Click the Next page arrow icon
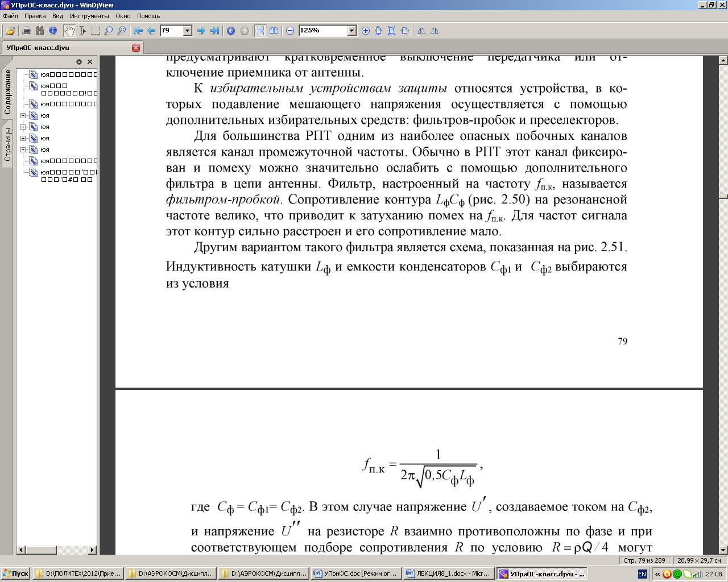The height and width of the screenshot is (582, 728). (x=201, y=31)
